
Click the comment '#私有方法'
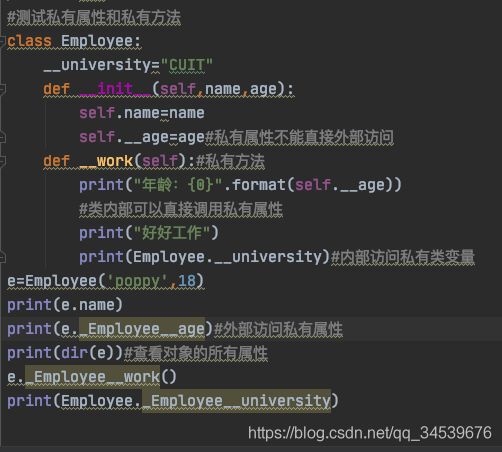pos(230,161)
